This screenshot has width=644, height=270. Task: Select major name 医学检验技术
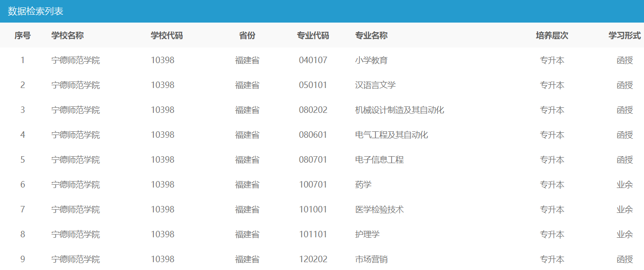380,210
